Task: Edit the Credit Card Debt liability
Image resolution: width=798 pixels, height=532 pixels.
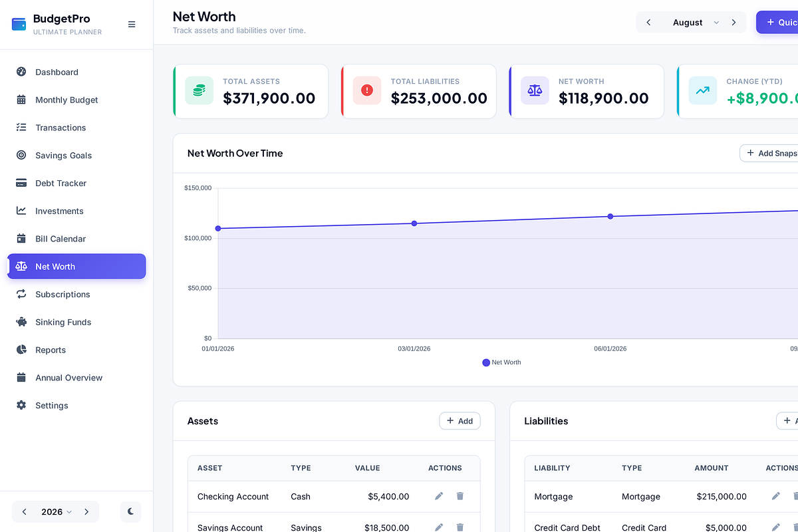Action: [776, 527]
